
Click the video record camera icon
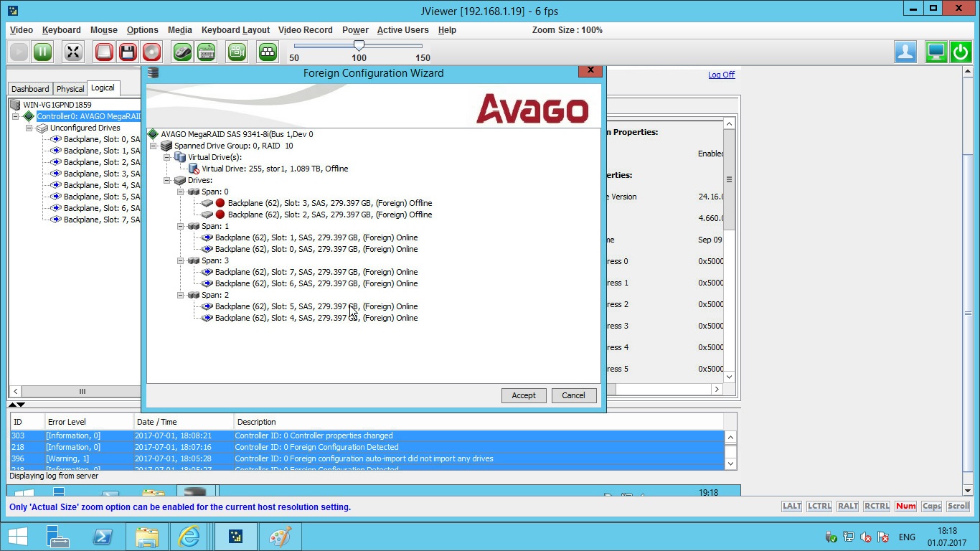pyautogui.click(x=237, y=52)
